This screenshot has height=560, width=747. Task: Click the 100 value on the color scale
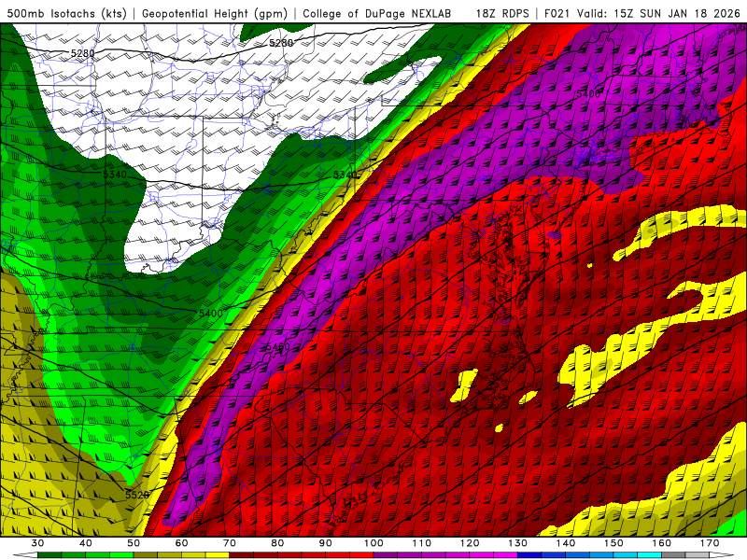tap(374, 543)
